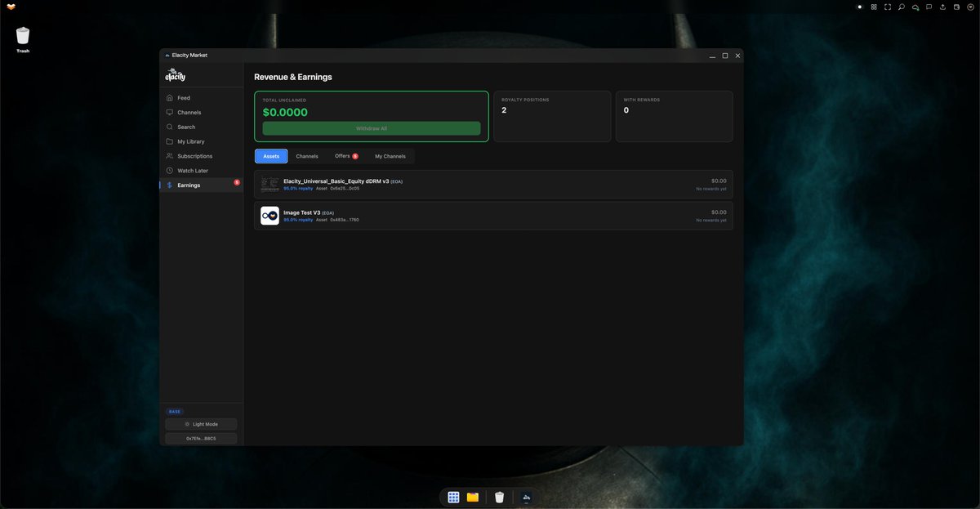Click the fullscreen brackets icon in top bar

888,7
